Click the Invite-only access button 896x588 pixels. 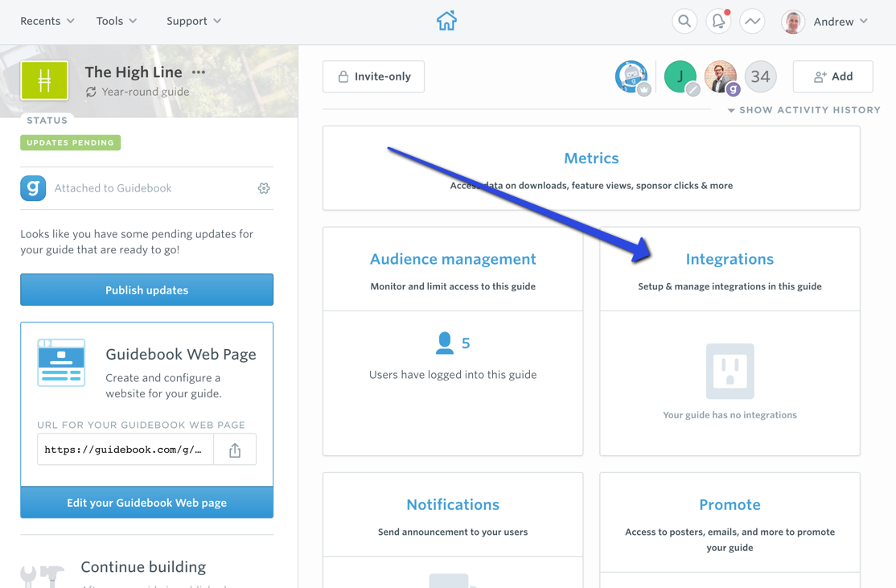tap(374, 76)
